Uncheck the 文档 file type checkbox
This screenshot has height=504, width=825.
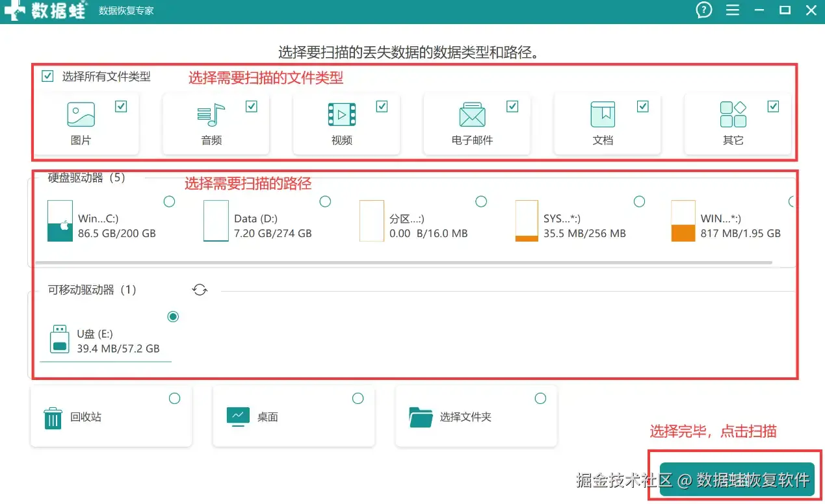tap(643, 107)
